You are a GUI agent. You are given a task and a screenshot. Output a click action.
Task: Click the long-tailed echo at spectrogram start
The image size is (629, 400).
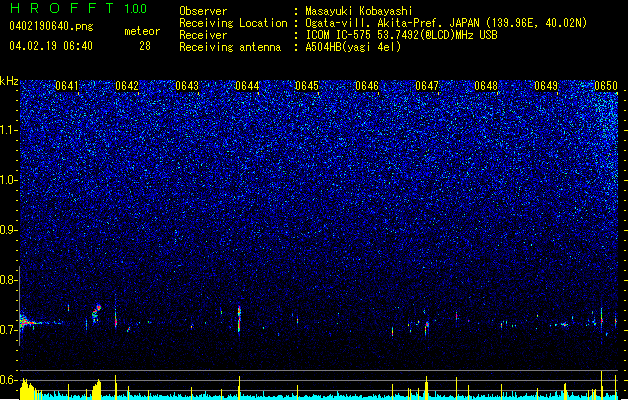click(x=39, y=322)
